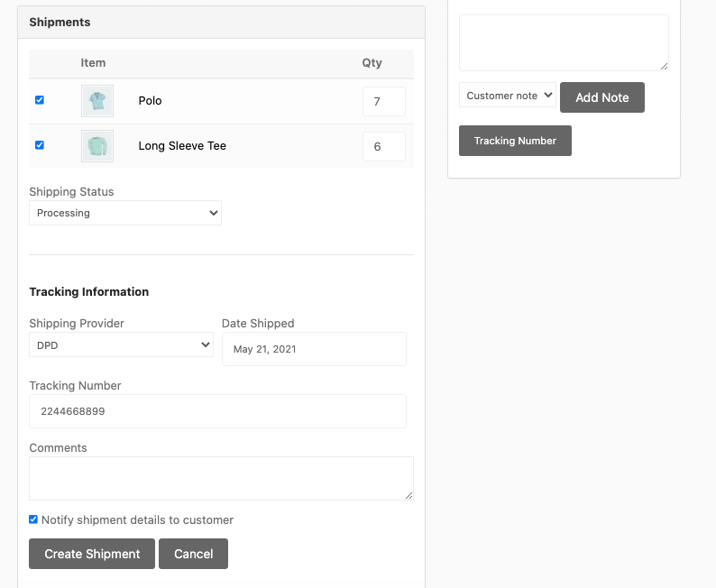
Task: Cancel the shipment form
Action: coord(194,554)
